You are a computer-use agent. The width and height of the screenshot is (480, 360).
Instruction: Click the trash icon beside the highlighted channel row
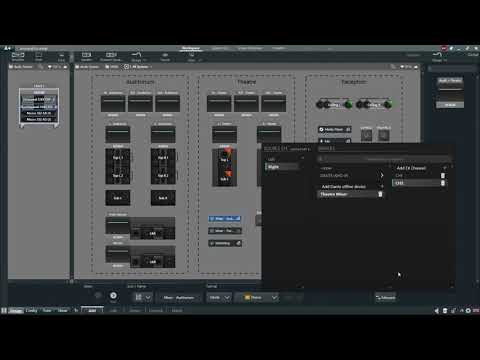click(443, 183)
